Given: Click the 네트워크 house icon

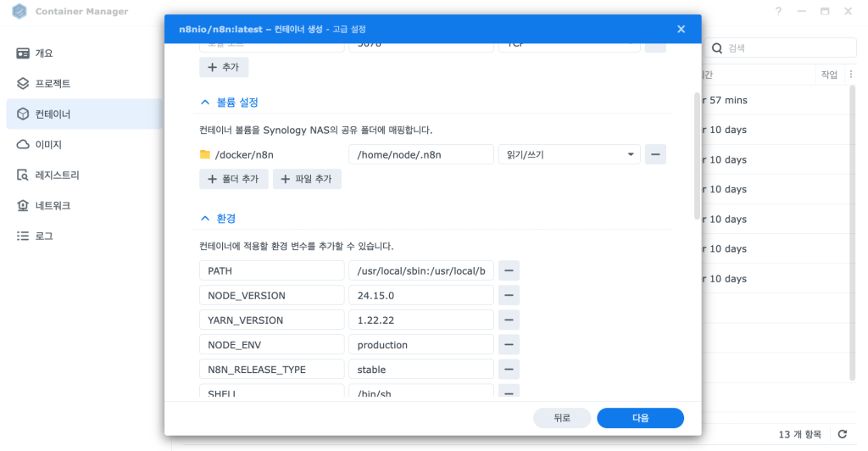Looking at the screenshot, I should point(23,205).
